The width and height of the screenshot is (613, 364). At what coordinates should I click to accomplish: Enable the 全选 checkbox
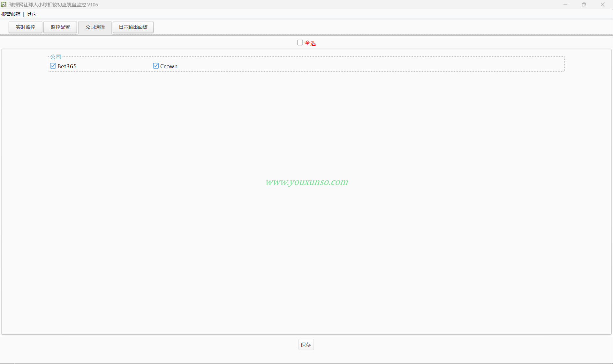(x=300, y=43)
